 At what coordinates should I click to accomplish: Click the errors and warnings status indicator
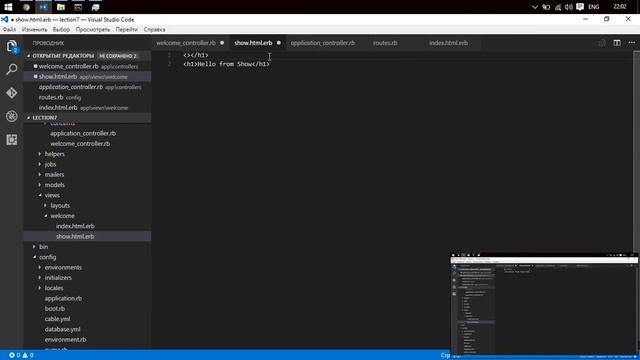coord(21,355)
